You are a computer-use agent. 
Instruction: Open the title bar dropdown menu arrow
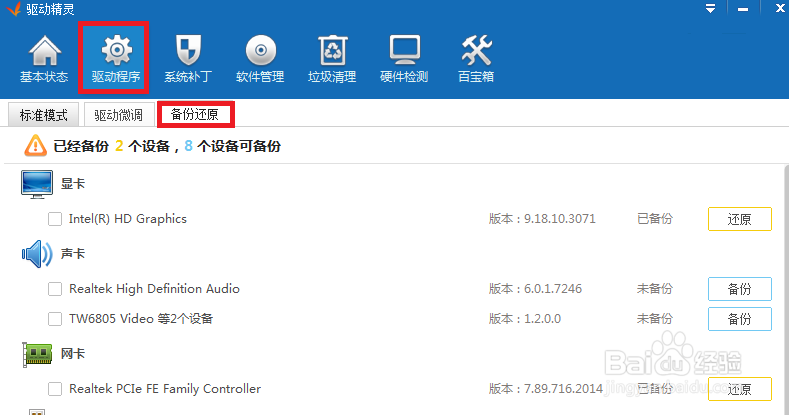point(711,9)
